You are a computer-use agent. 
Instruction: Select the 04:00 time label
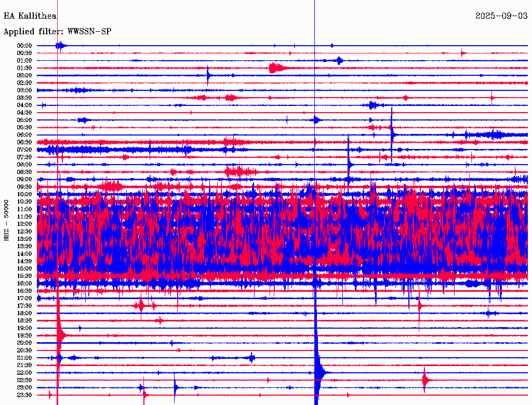coord(24,105)
